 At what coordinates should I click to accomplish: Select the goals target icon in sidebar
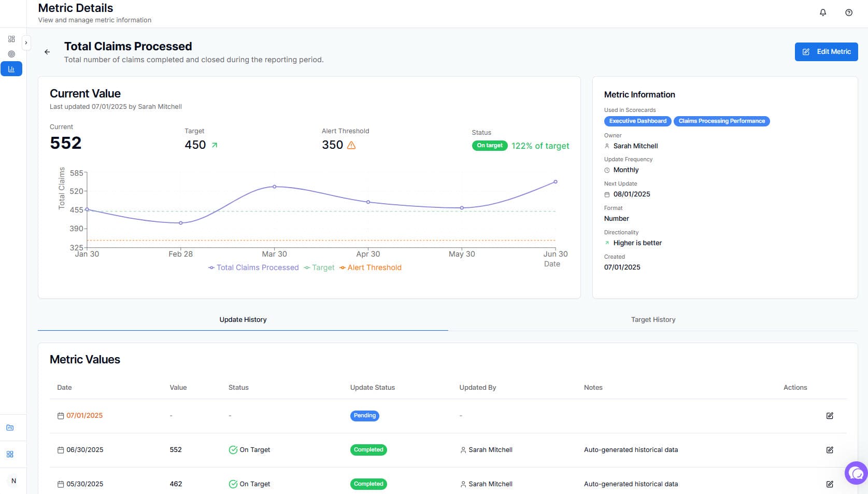[x=11, y=54]
